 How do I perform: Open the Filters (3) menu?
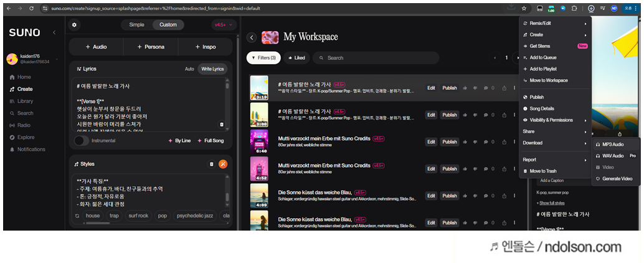[x=263, y=58]
